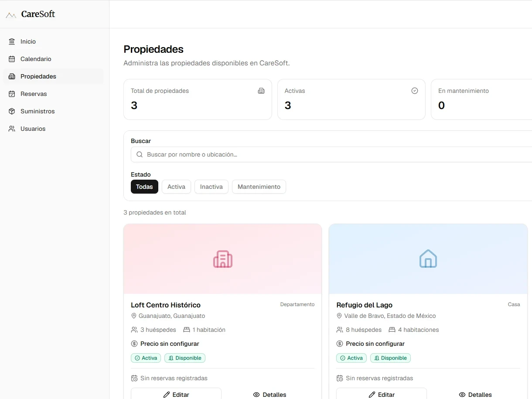
Task: Click the Reservas calendar-check icon
Action: (12, 94)
